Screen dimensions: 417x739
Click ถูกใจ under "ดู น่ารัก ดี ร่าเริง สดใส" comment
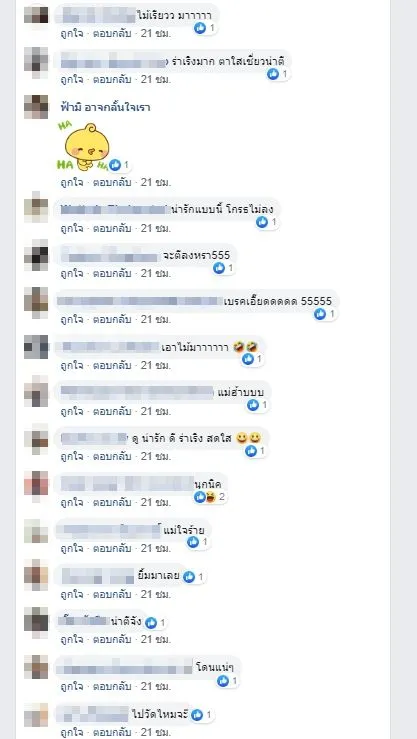(x=72, y=456)
